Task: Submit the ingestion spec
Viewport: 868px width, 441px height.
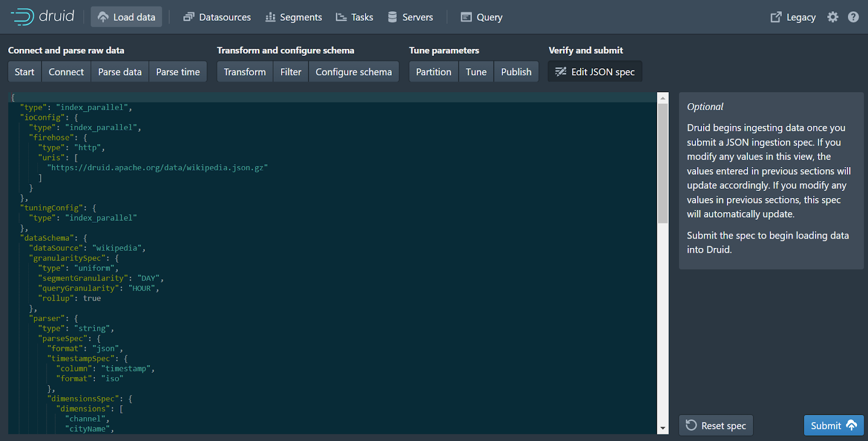Action: pyautogui.click(x=833, y=426)
